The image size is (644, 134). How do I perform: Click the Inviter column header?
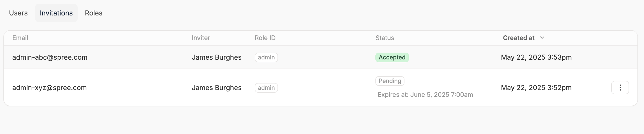201,38
